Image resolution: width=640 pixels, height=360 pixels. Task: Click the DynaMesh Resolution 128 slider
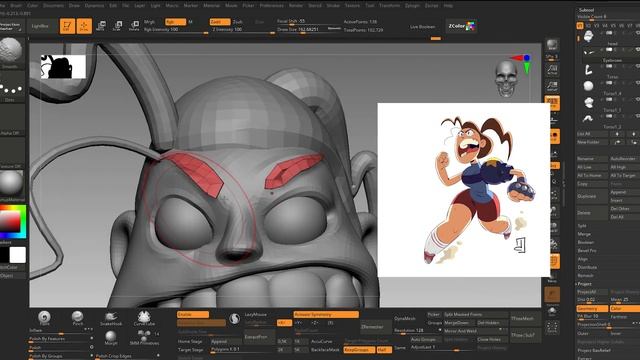click(417, 331)
